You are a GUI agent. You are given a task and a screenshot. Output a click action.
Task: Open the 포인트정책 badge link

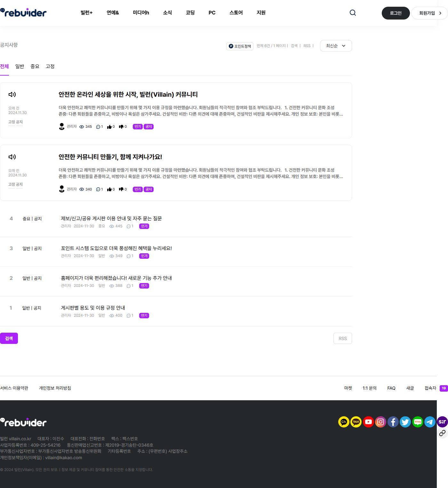[x=240, y=46]
